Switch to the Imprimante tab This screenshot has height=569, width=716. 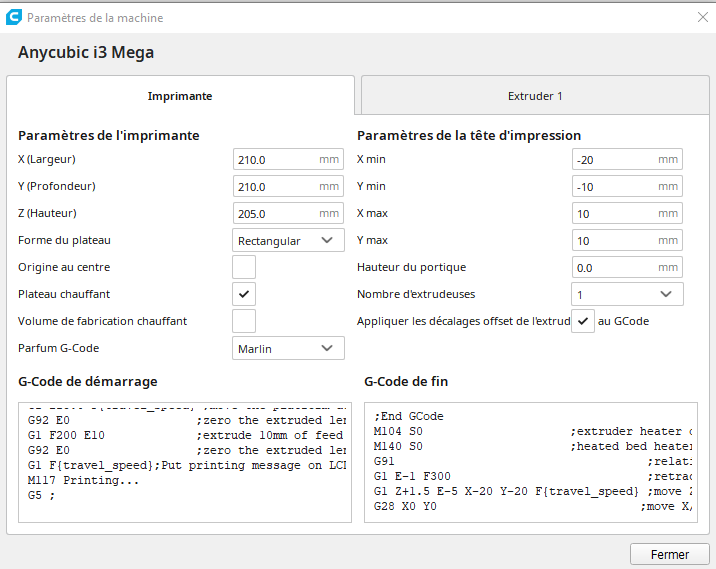tap(180, 95)
